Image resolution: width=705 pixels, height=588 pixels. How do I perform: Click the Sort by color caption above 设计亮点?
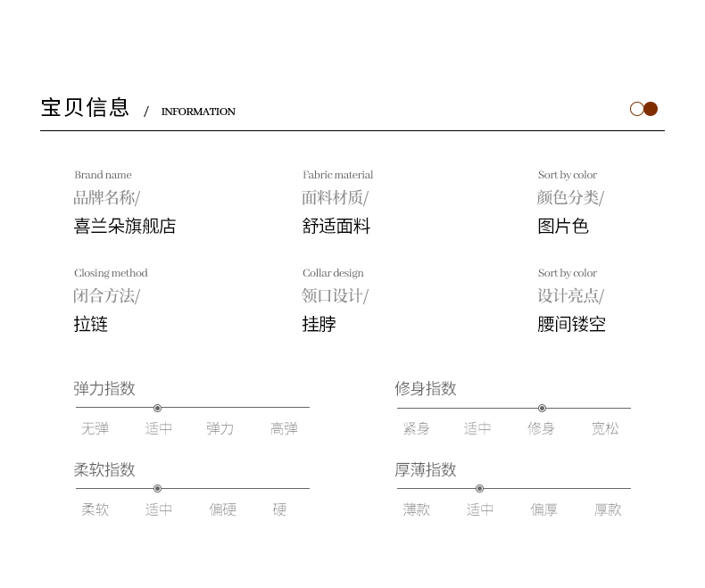(568, 273)
